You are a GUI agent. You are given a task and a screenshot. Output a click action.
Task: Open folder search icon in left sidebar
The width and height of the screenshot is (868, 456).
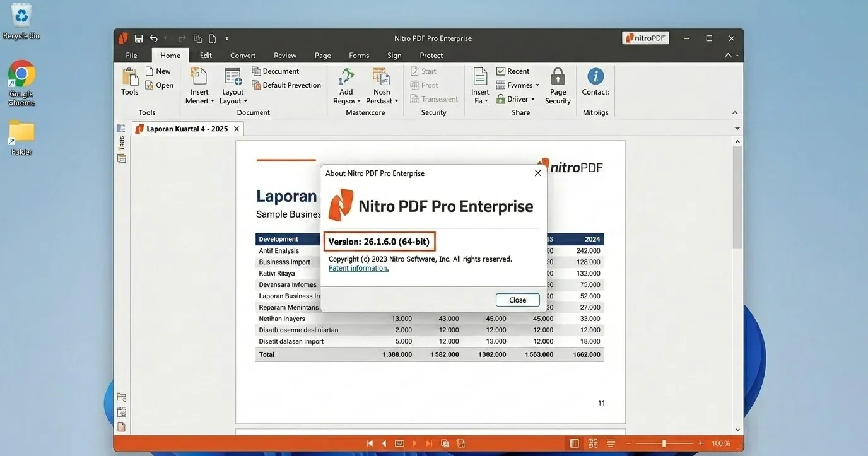(x=121, y=397)
